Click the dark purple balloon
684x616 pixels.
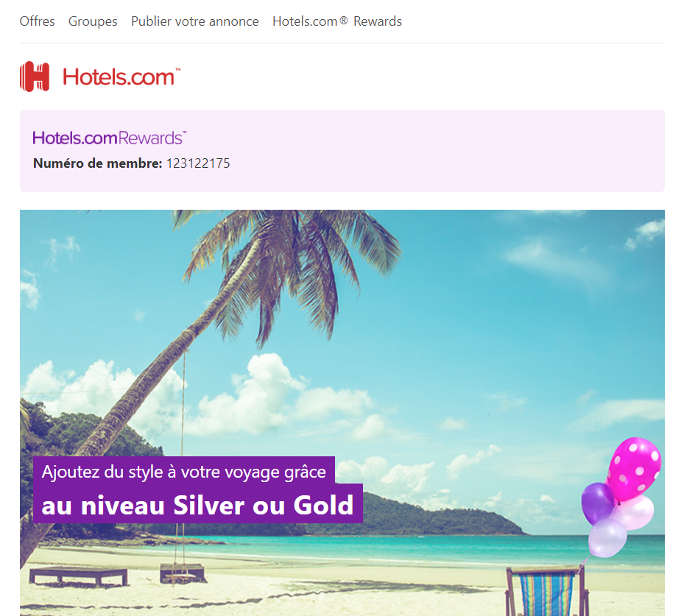click(x=598, y=503)
